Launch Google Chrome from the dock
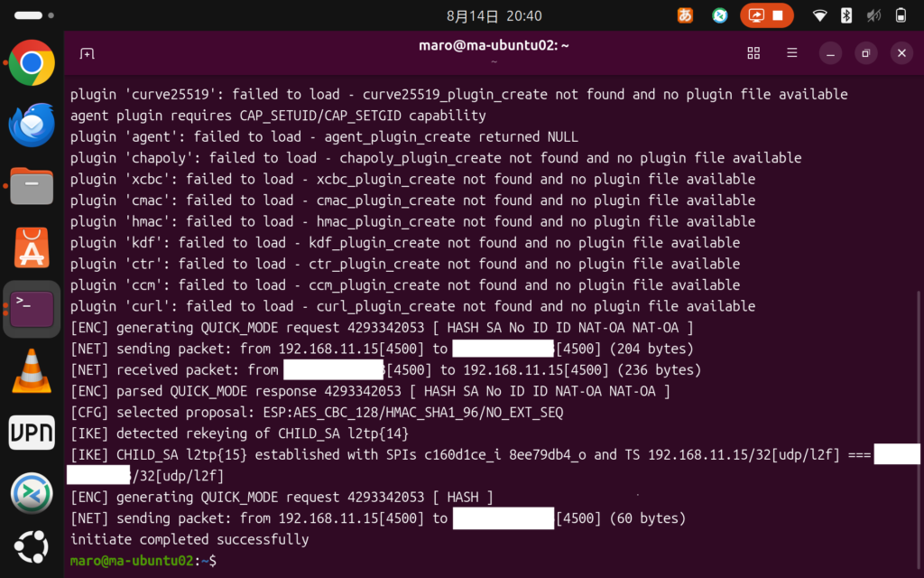This screenshot has height=578, width=924. click(32, 62)
